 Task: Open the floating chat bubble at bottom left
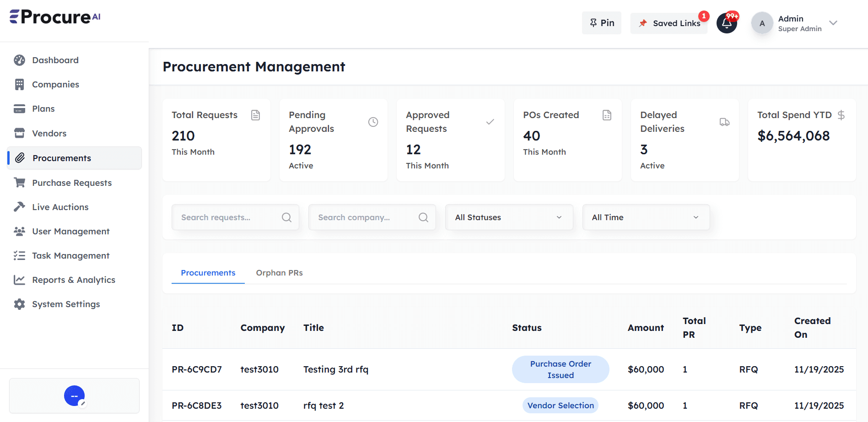click(x=74, y=395)
